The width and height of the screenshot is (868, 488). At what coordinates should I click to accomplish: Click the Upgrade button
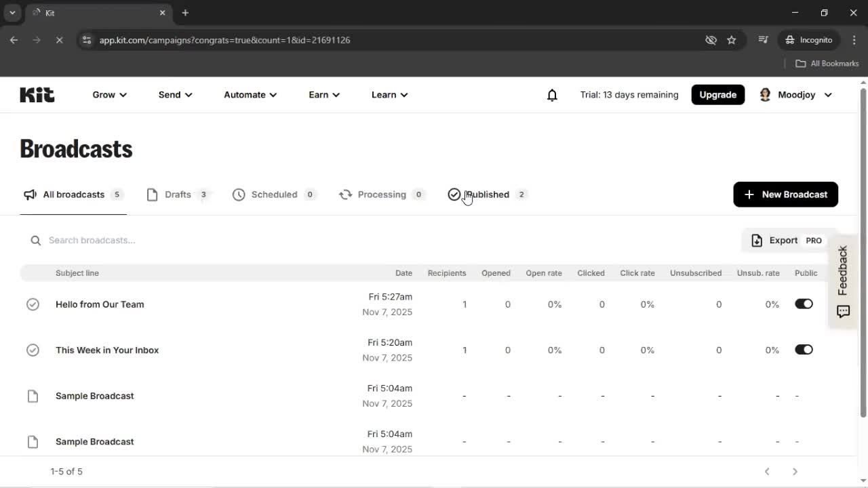(x=717, y=95)
